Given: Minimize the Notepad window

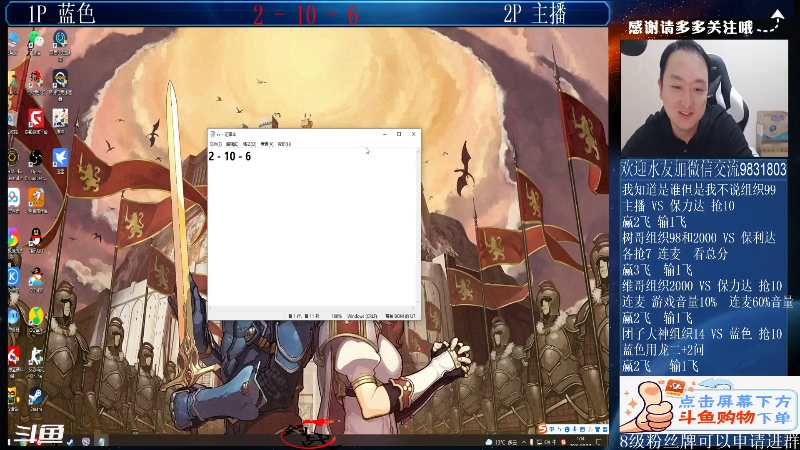Looking at the screenshot, I should click(x=385, y=134).
